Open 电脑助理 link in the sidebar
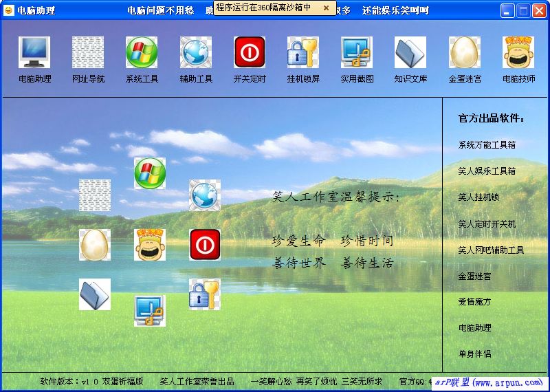This screenshot has width=550, height=392. pos(474,328)
